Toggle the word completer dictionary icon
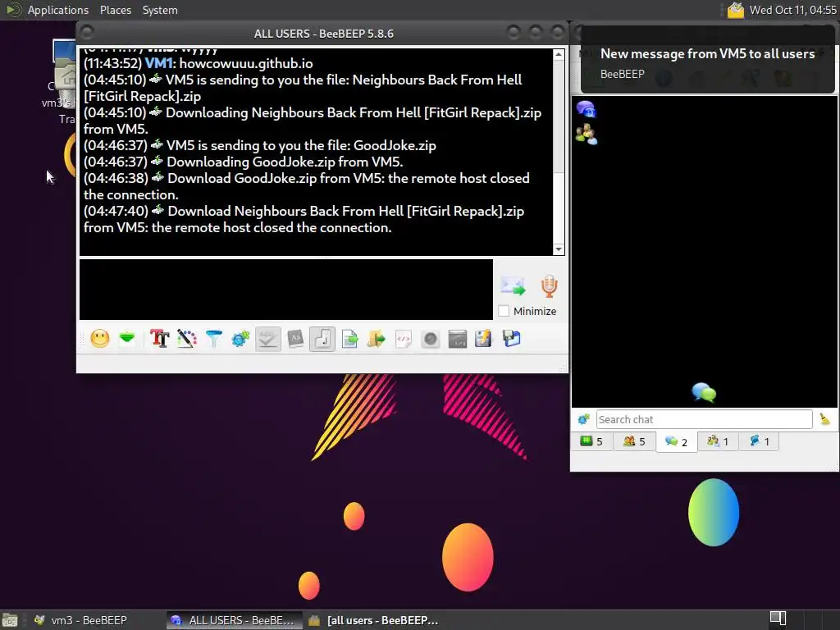Image resolution: width=840 pixels, height=630 pixels. coord(295,339)
